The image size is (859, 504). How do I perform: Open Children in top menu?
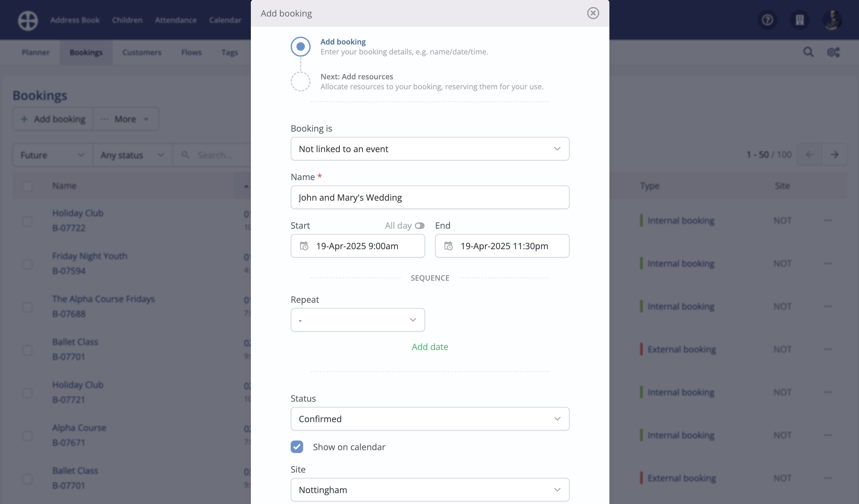click(x=127, y=20)
